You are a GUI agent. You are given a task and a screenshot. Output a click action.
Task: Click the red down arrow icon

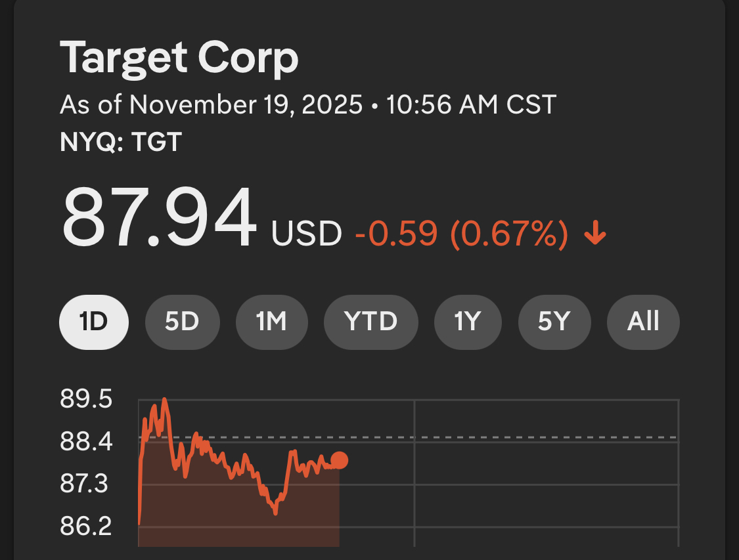tap(595, 234)
